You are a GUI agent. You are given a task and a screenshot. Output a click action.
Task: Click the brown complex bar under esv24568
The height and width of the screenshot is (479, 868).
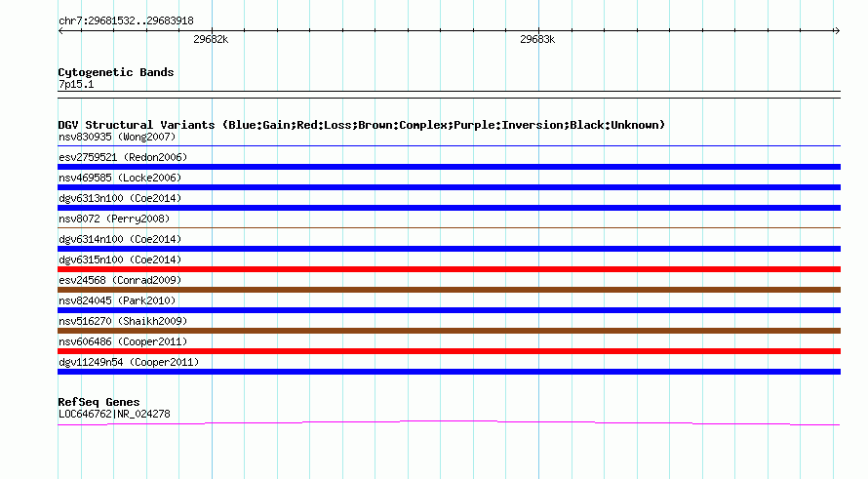tap(449, 290)
